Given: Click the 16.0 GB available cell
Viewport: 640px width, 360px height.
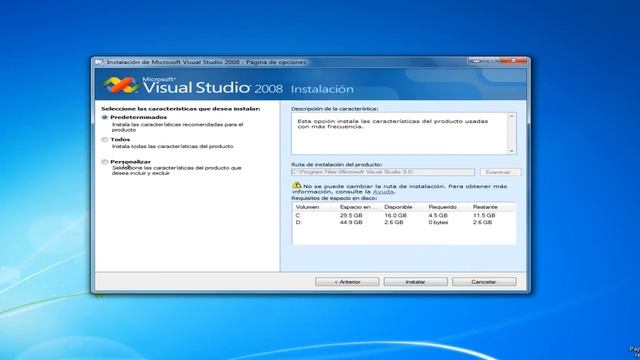Looking at the screenshot, I should pyautogui.click(x=396, y=216).
